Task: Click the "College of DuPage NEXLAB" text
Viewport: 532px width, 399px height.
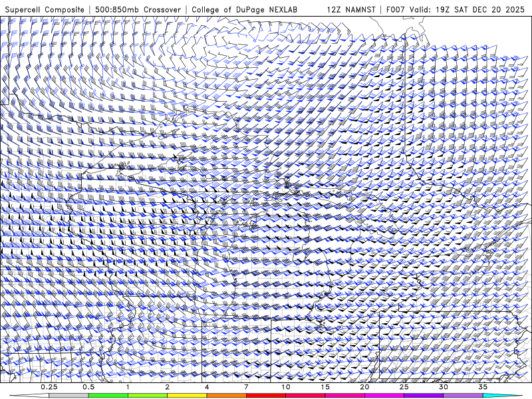Action: coord(244,9)
